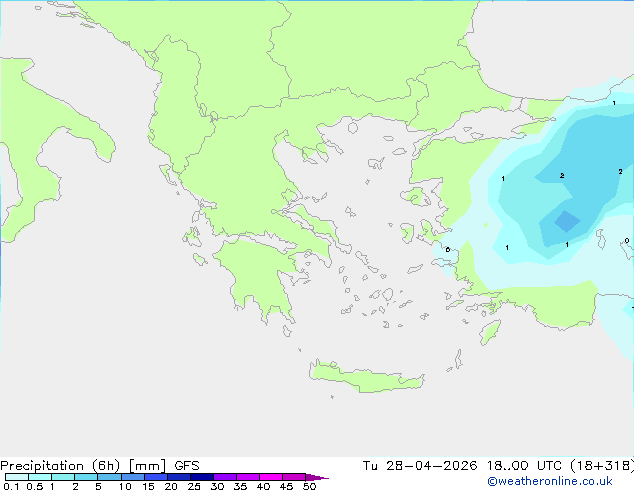Open the weatheronline.co.uk copyright link
The image size is (634, 490).
pyautogui.click(x=550, y=481)
